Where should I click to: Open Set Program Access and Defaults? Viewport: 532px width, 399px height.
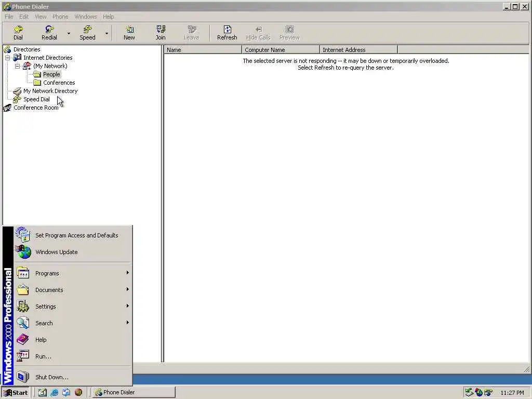(73, 235)
